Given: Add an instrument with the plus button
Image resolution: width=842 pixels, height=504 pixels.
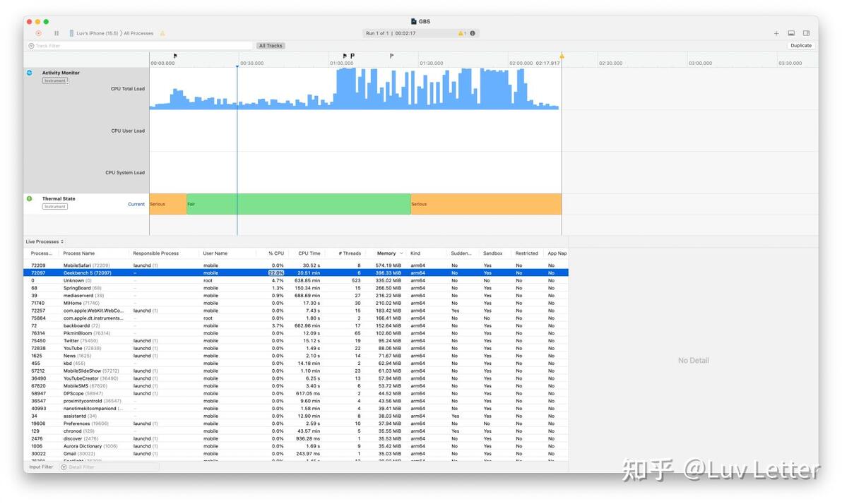Looking at the screenshot, I should 776,33.
